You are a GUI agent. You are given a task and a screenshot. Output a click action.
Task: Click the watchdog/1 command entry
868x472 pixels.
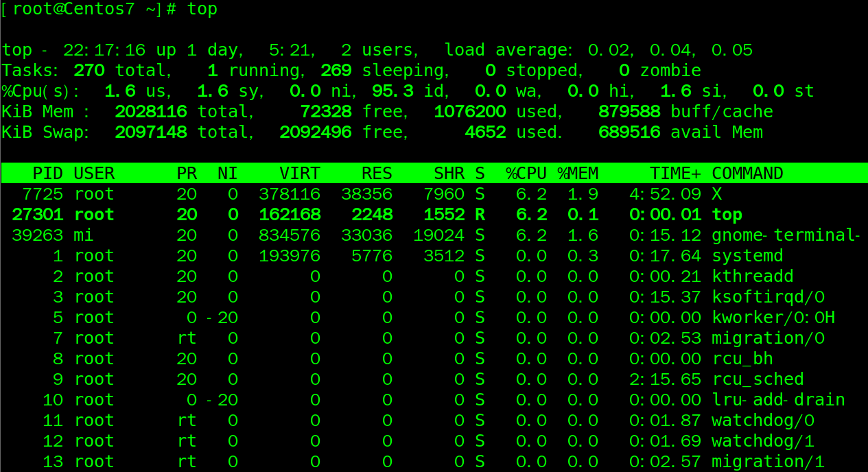763,442
